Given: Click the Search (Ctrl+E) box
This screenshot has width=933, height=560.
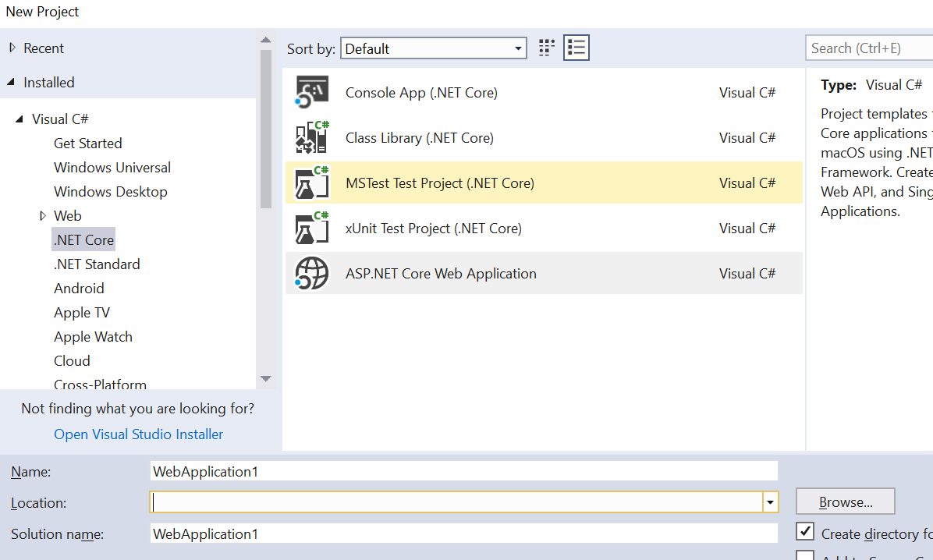Looking at the screenshot, I should coord(869,48).
